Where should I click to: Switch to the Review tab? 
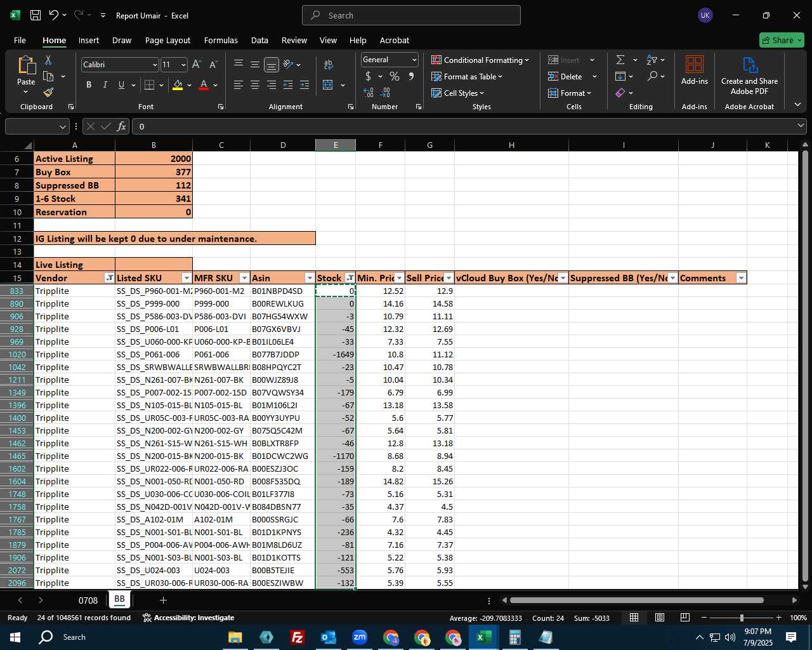294,40
